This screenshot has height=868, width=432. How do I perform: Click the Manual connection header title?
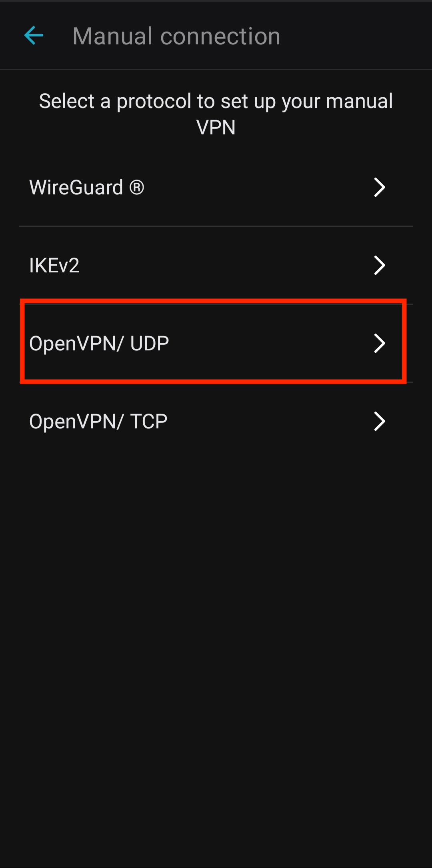176,36
